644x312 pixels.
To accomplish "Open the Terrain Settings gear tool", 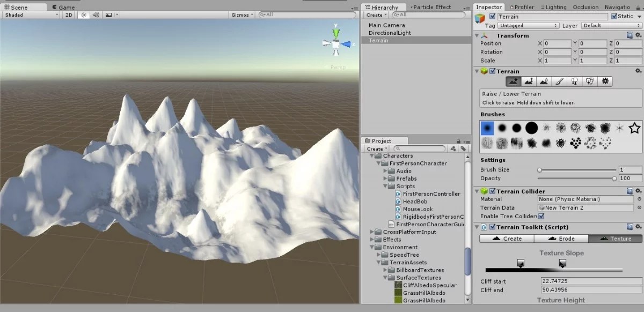I will [605, 81].
